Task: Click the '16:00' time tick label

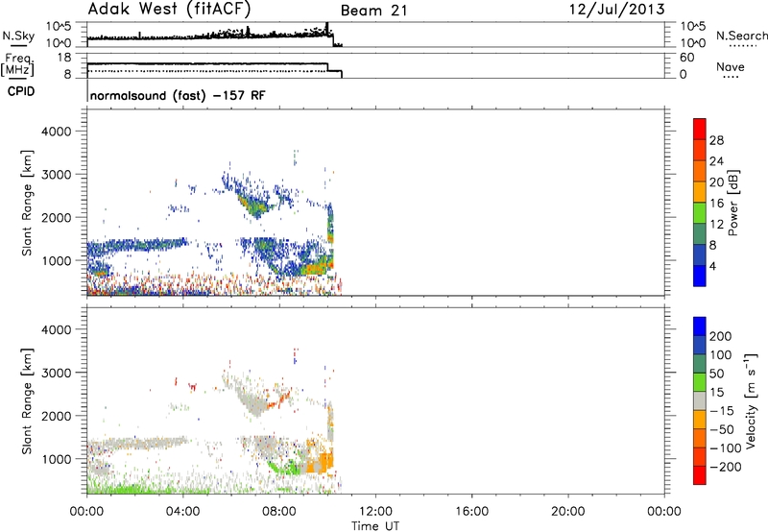Action: pos(471,512)
